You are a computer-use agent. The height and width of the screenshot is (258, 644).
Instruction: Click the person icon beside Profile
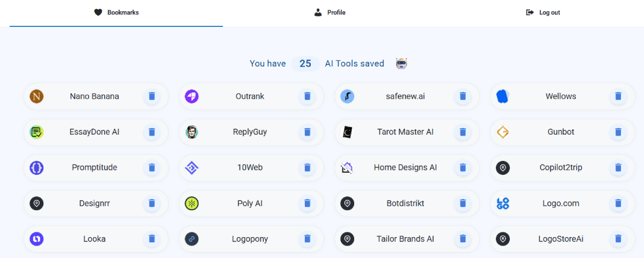tap(318, 13)
